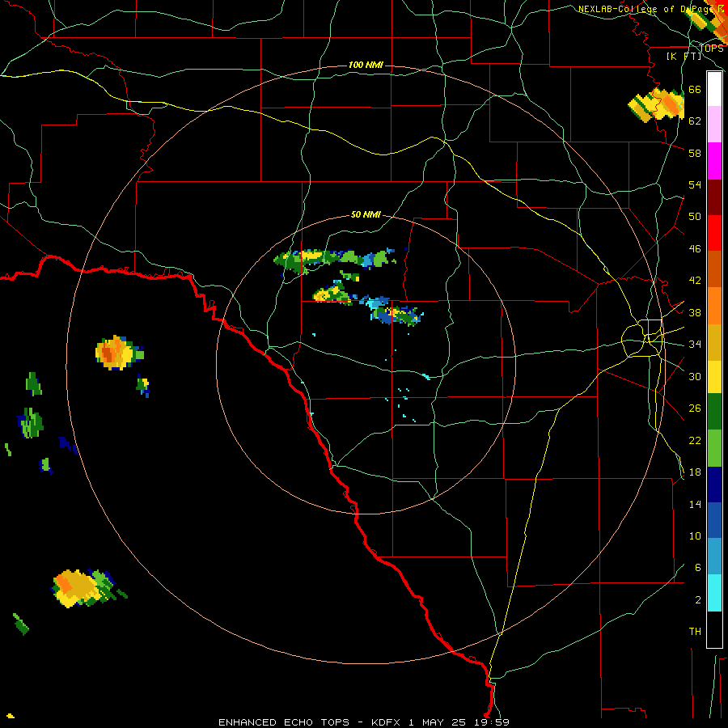The image size is (728, 728).
Task: Click the "KDFX" radar site identifier
Action: tap(387, 722)
